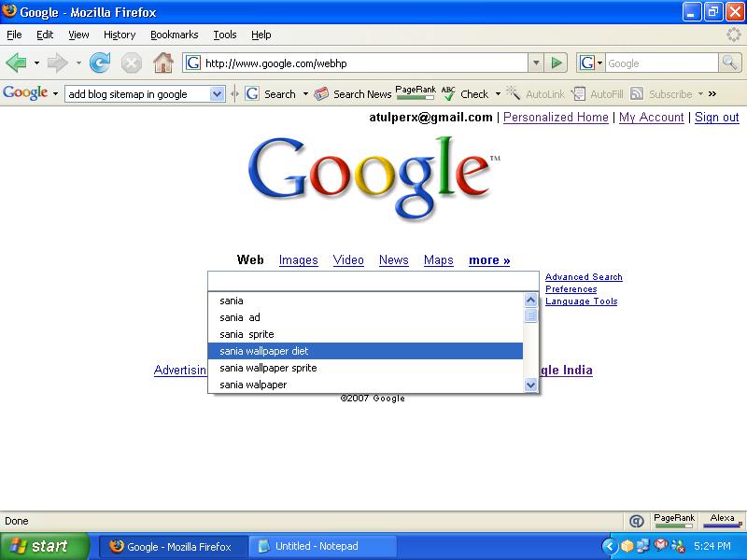Open the Windows start button
Image resolution: width=747 pixels, height=560 pixels.
(x=45, y=546)
